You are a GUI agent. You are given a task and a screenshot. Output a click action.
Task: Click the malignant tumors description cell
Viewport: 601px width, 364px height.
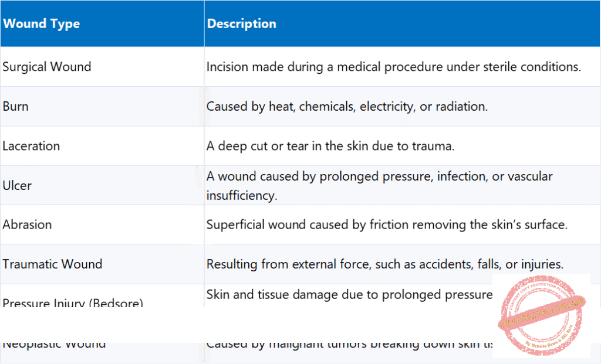(x=349, y=352)
